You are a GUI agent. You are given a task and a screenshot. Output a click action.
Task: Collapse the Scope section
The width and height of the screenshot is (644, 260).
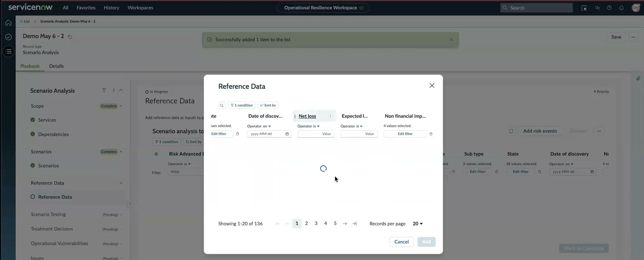tap(121, 106)
